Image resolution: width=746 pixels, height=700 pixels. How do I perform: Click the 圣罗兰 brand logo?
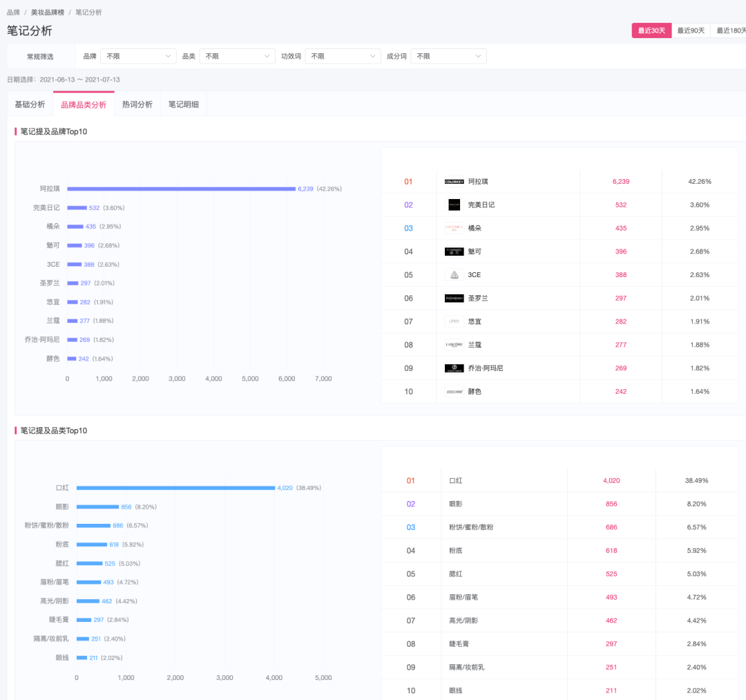click(x=454, y=299)
